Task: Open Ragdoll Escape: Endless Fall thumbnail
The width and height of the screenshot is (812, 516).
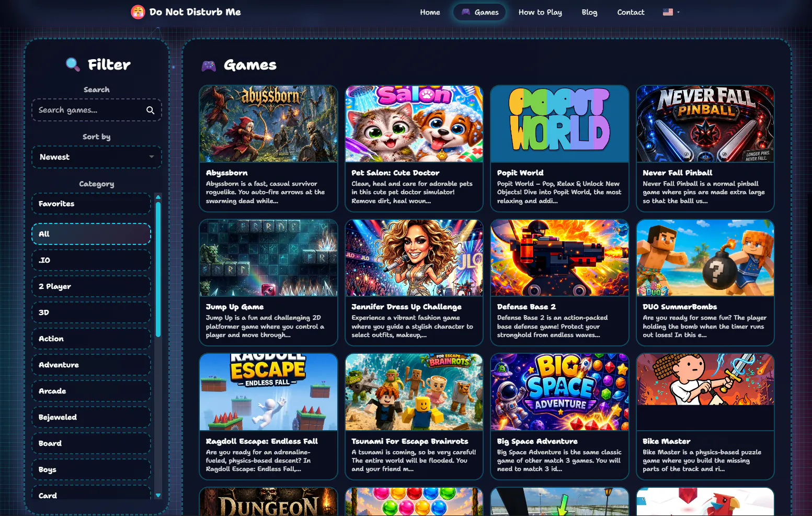Action: (x=268, y=392)
